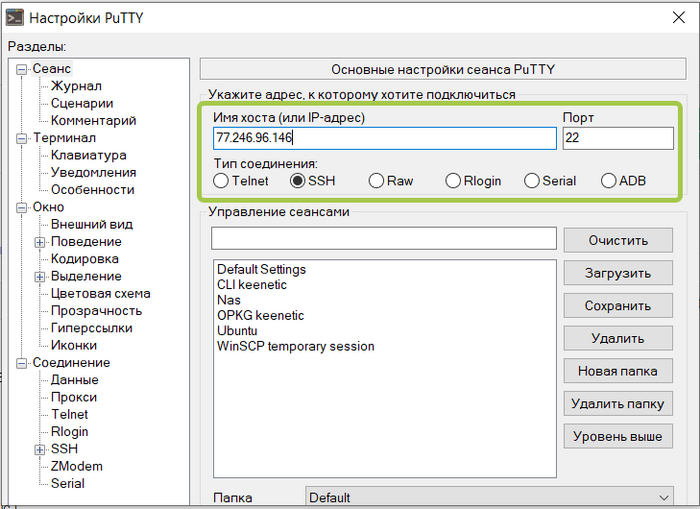Open the Прокси settings

(x=74, y=397)
